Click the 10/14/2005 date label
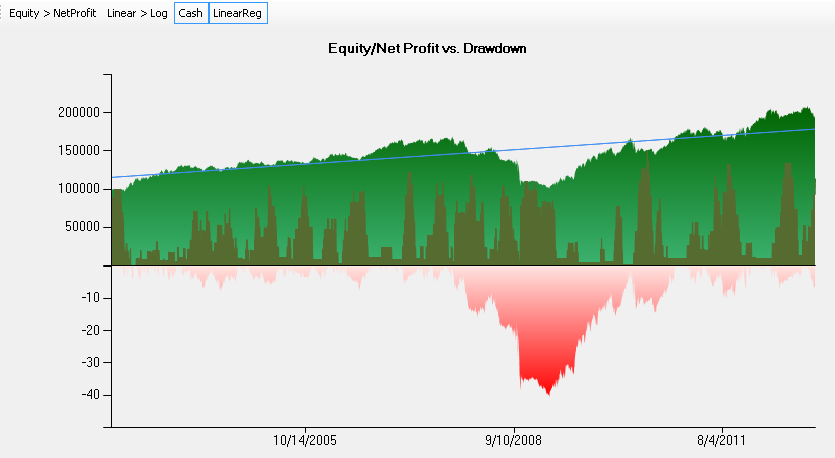The height and width of the screenshot is (458, 835). [x=303, y=441]
